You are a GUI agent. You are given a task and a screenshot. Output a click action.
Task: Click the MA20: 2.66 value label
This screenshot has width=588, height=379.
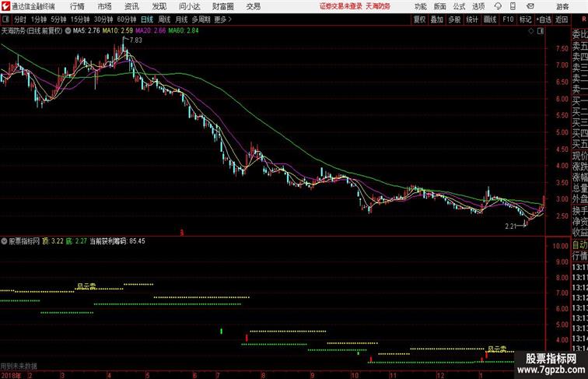click(150, 31)
